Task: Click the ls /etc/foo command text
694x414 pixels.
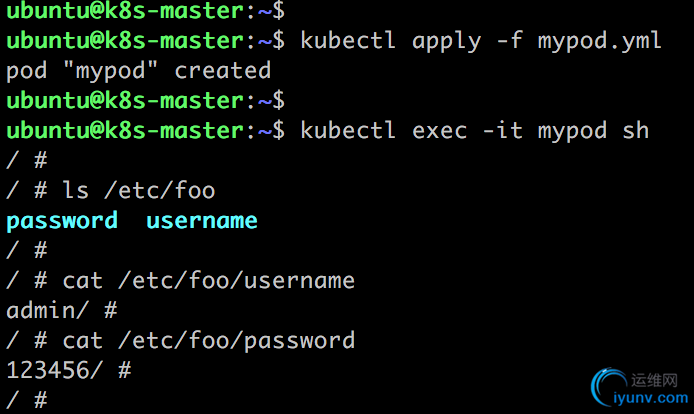Action: pos(139,191)
